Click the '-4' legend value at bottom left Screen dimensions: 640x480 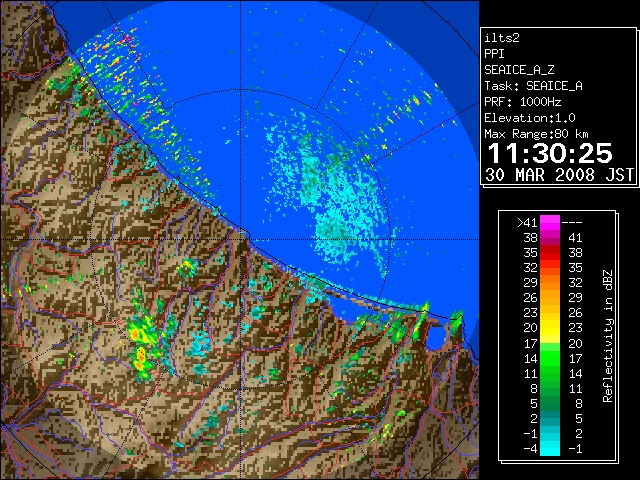pyautogui.click(x=530, y=448)
